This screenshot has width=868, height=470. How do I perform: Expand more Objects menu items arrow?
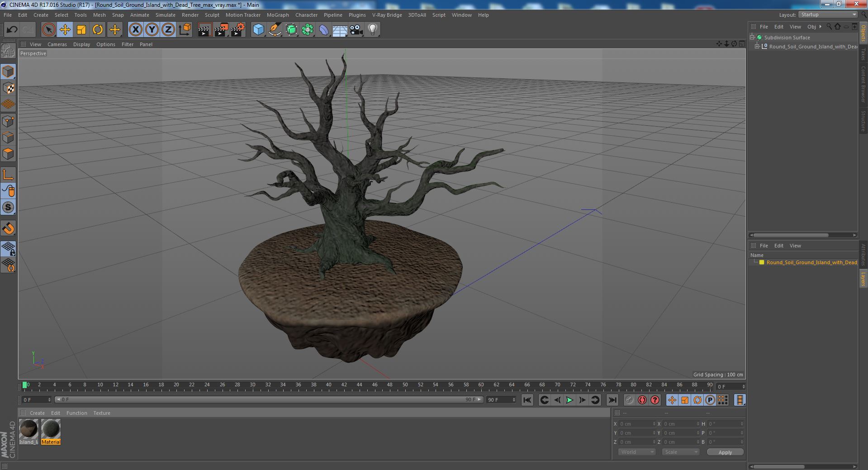point(820,27)
